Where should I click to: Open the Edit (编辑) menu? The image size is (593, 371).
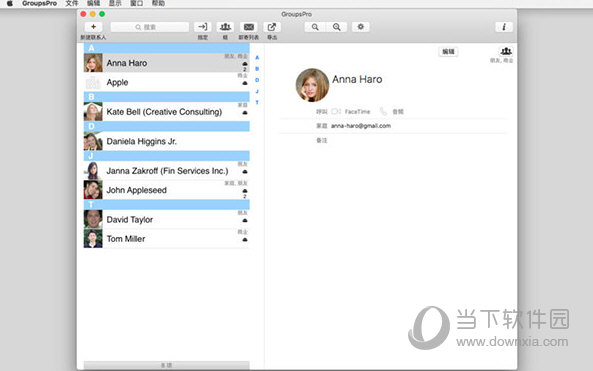coord(93,3)
